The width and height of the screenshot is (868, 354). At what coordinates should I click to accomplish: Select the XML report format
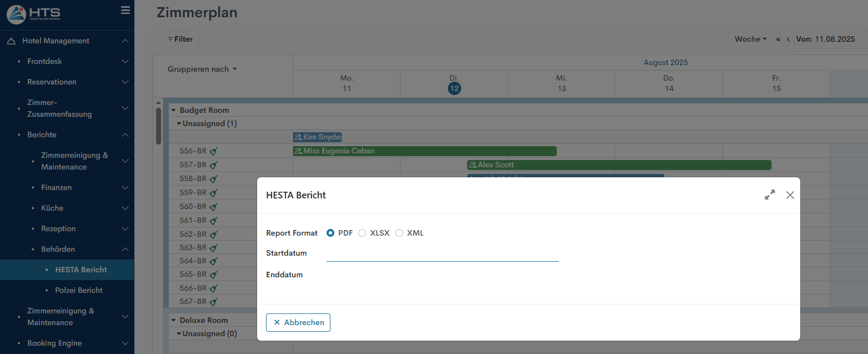click(x=399, y=233)
